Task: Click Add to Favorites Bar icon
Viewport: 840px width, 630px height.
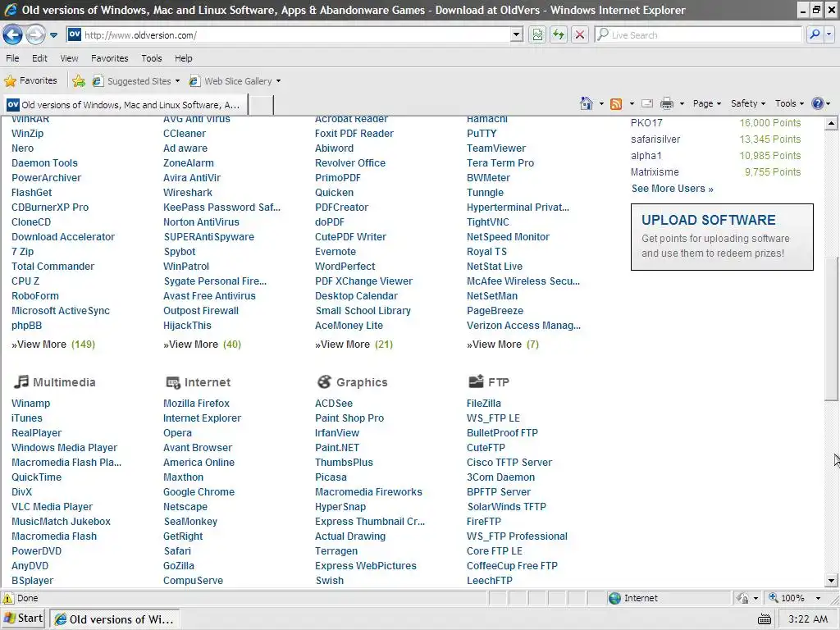Action: 79,81
